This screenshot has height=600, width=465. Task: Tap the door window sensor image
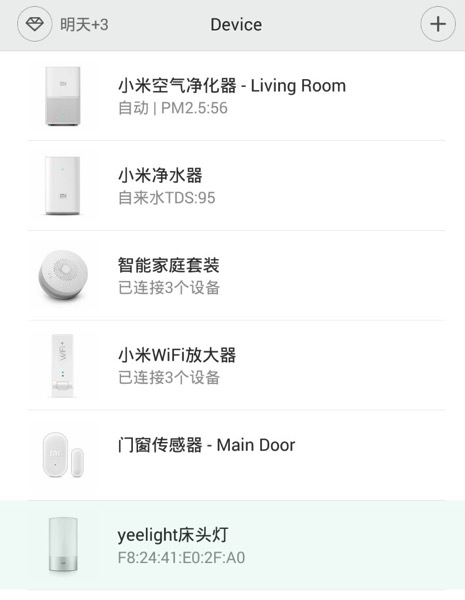click(63, 455)
